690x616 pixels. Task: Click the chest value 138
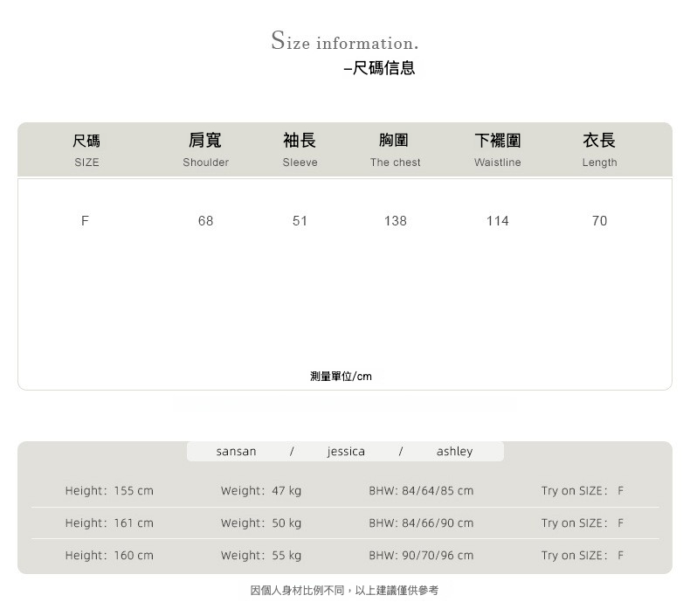pos(395,220)
